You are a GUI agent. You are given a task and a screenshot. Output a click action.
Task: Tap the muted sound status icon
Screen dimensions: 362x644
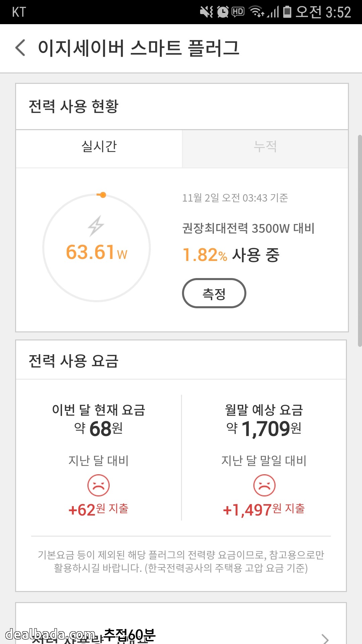point(206,12)
